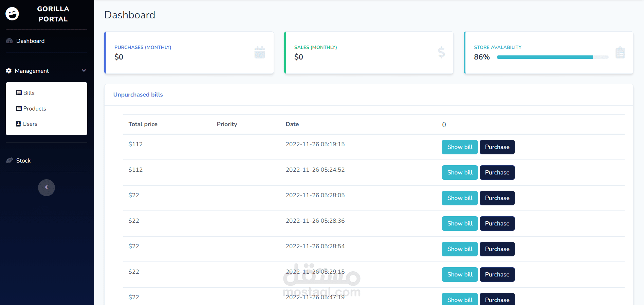Image resolution: width=644 pixels, height=305 pixels.
Task: Click $22 price in 05:28:05 row
Action: [x=134, y=195]
